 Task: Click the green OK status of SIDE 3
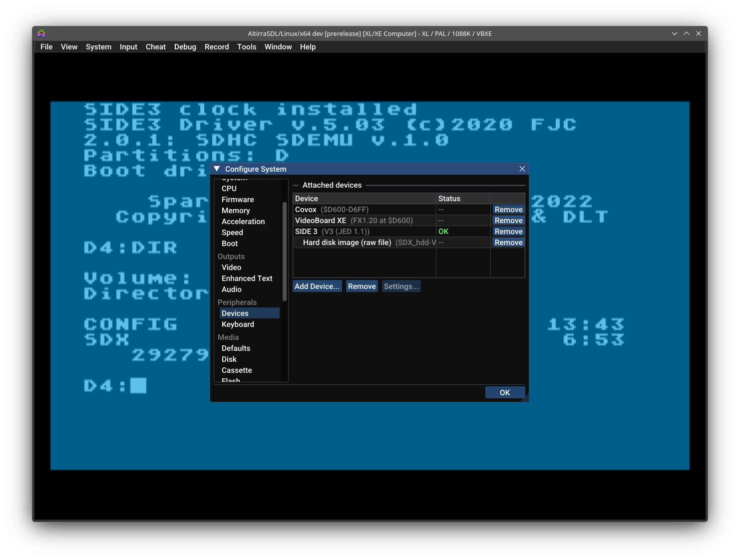point(443,232)
